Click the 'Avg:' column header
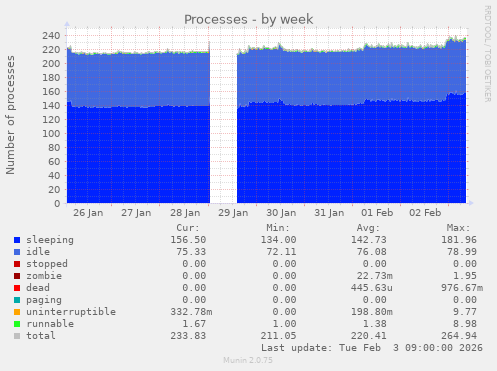Viewport: 497px width, 371px height. pos(368,228)
